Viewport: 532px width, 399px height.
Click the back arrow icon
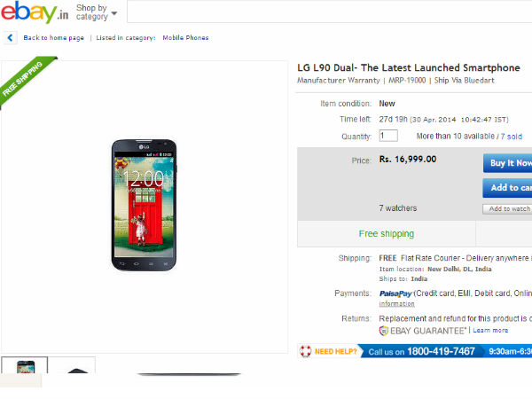click(x=11, y=38)
